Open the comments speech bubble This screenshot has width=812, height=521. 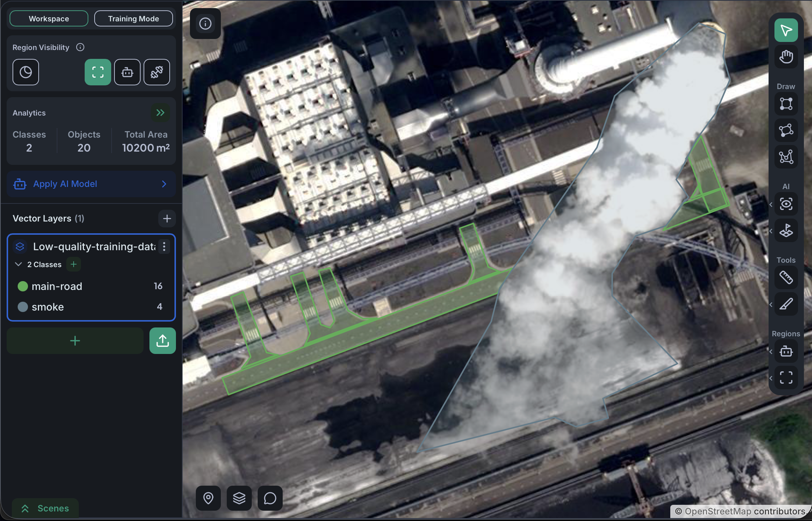270,498
